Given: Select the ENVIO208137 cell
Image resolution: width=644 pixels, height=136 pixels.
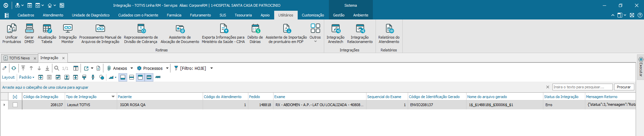Looking at the screenshot, I should (x=437, y=105).
